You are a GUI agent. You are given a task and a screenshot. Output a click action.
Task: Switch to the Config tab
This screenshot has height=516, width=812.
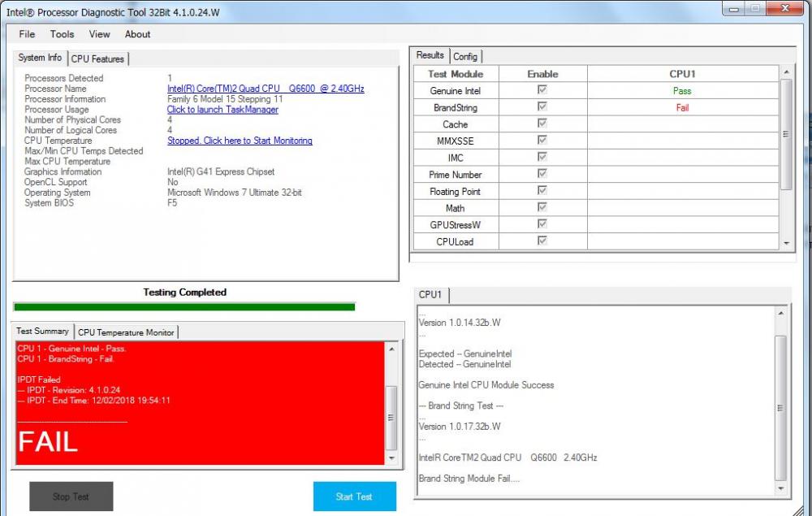pyautogui.click(x=465, y=56)
